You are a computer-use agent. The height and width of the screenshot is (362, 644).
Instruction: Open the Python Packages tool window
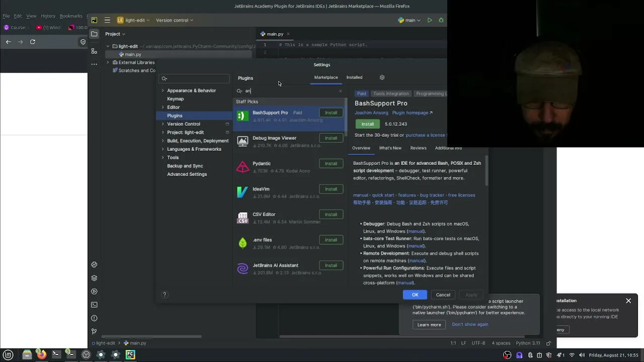pyautogui.click(x=94, y=278)
